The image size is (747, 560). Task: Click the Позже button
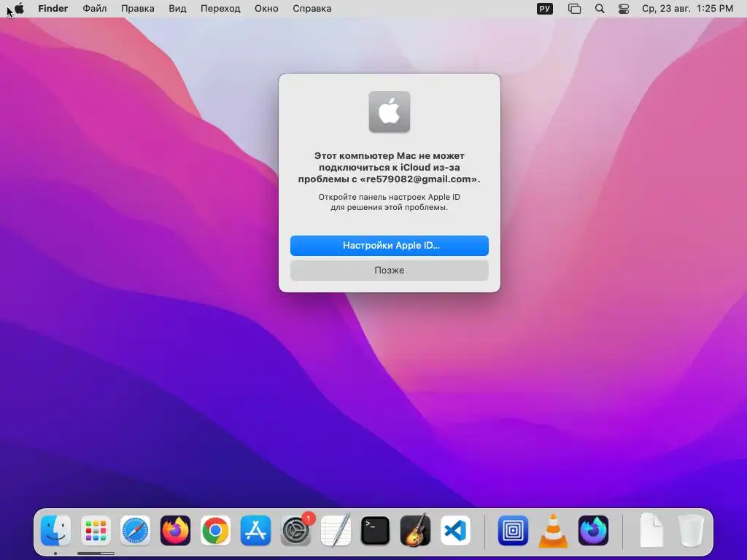point(390,270)
